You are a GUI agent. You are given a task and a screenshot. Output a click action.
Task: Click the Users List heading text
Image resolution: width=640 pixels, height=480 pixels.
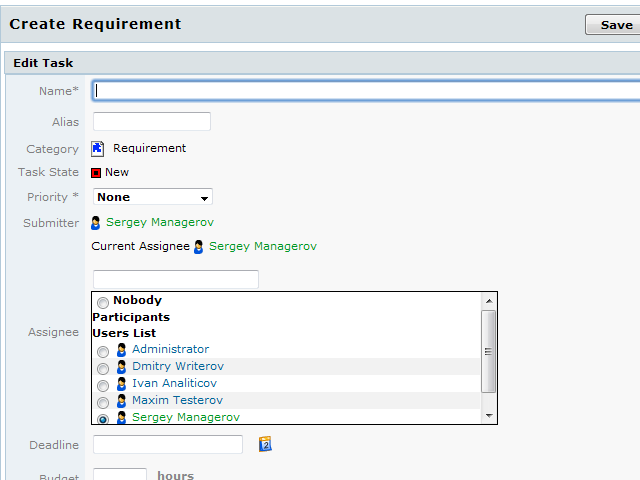click(x=124, y=333)
